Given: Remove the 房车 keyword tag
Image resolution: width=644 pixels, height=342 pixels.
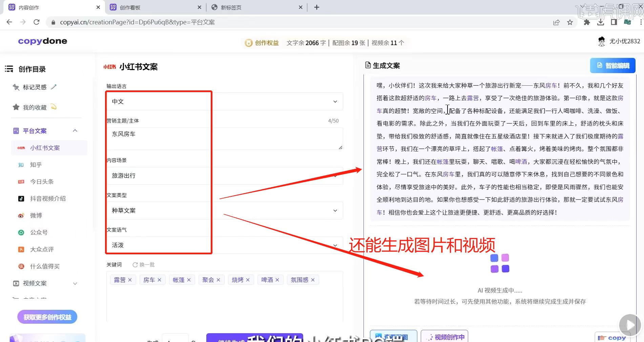Looking at the screenshot, I should (x=159, y=280).
